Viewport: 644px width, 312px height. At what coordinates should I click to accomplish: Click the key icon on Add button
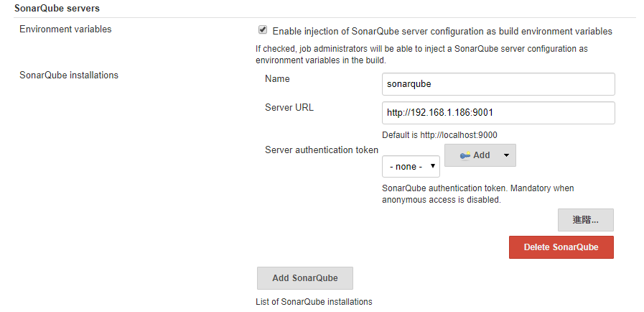pos(465,155)
